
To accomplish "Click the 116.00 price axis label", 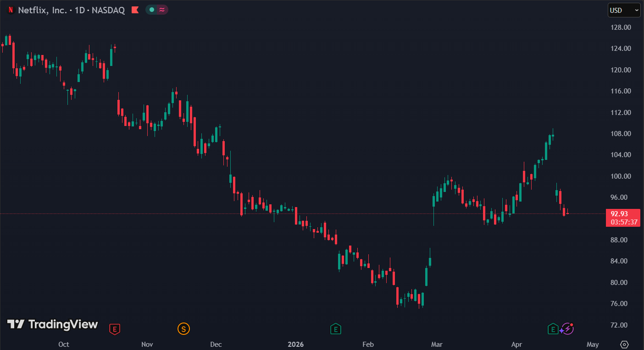I will [622, 91].
